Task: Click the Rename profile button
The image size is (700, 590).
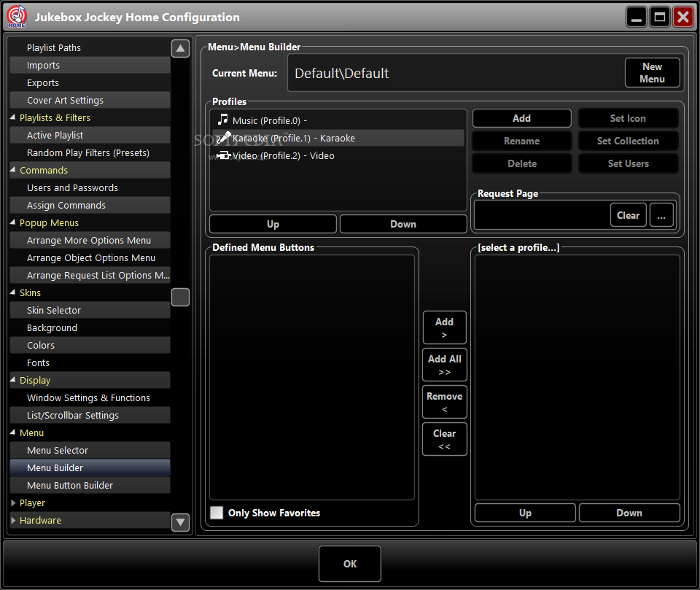Action: point(521,141)
